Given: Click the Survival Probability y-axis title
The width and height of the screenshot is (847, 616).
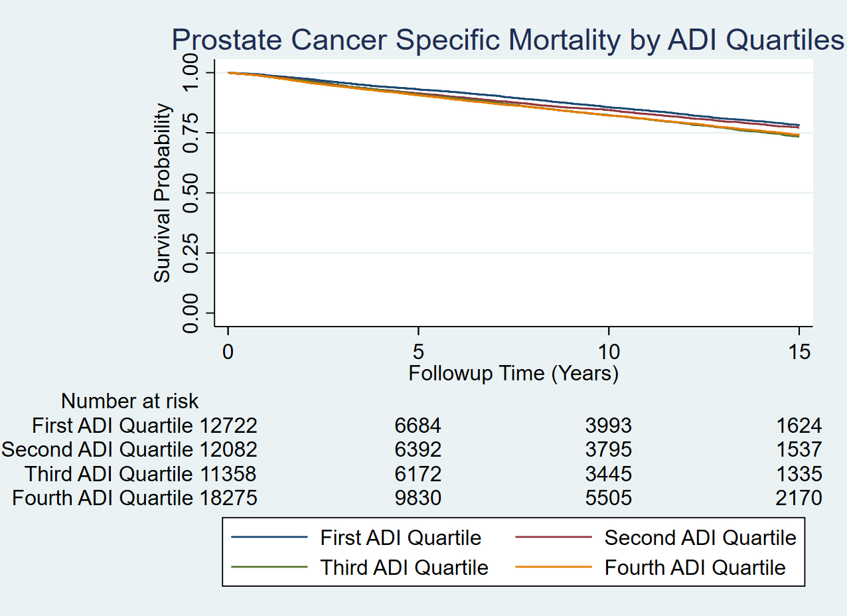Looking at the screenshot, I should tap(163, 193).
